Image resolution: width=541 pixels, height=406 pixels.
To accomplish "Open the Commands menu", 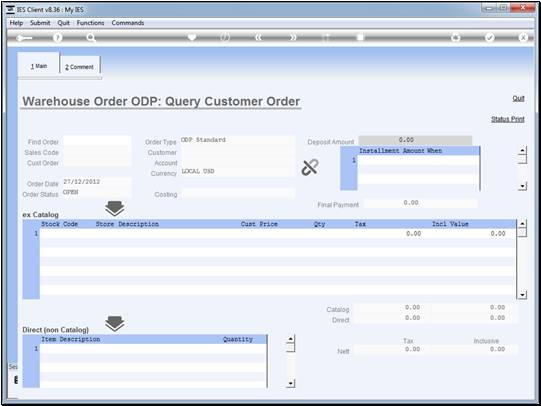I will tap(128, 23).
